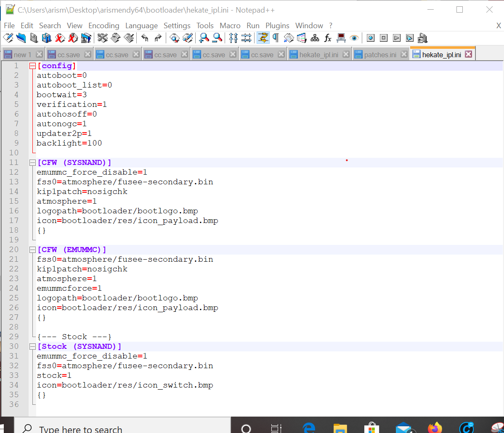Open File Explorer from the taskbar
Image resolution: width=504 pixels, height=433 pixels.
coord(340,428)
